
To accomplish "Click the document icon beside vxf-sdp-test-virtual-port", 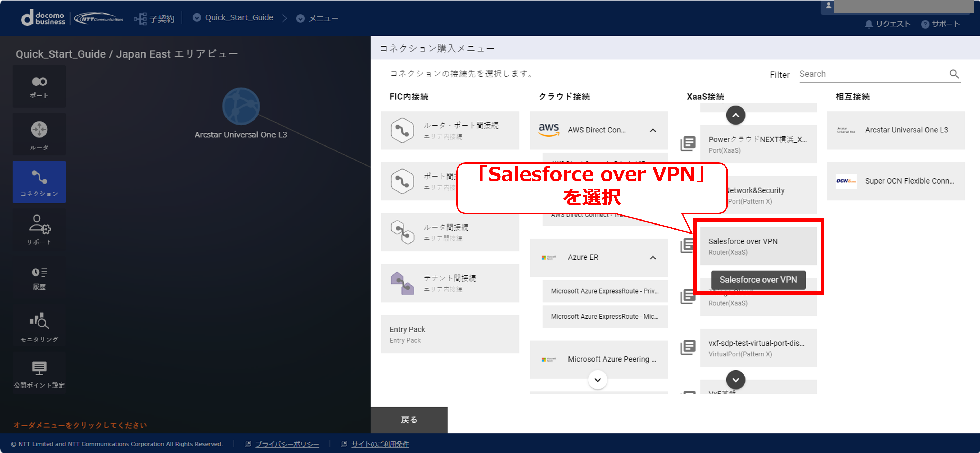I will (688, 347).
